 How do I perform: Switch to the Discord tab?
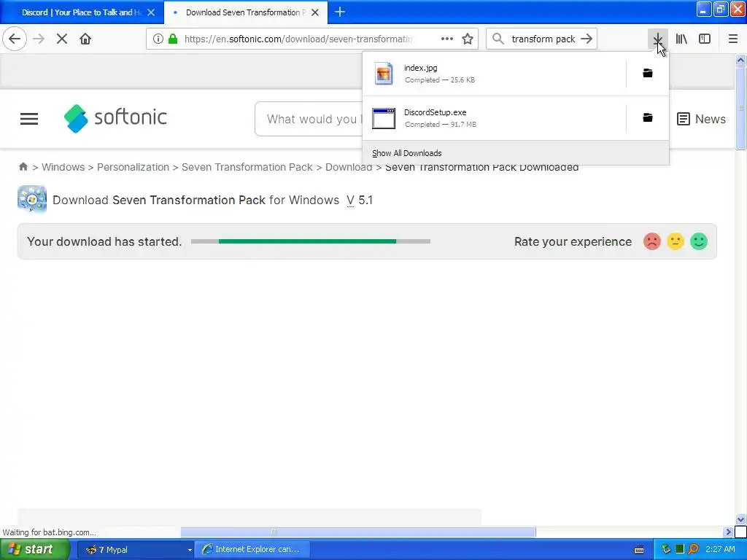click(x=81, y=12)
